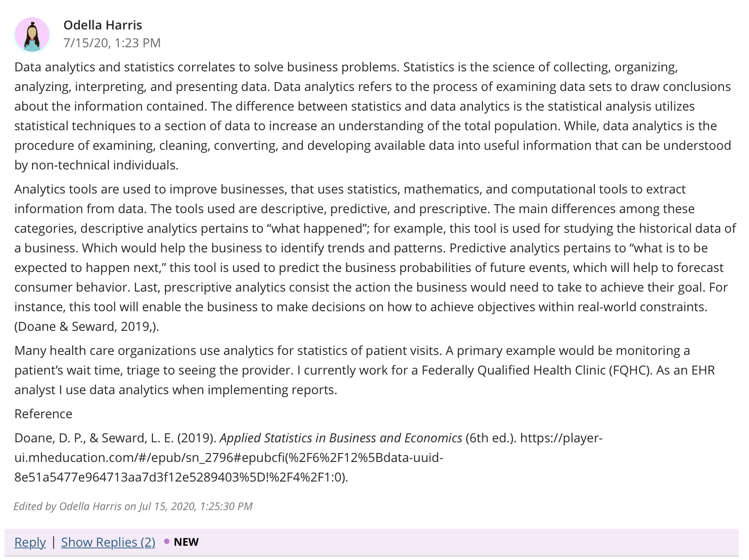This screenshot has height=560, width=749.
Task: Click the paragraph about health care organizations
Action: (x=365, y=370)
